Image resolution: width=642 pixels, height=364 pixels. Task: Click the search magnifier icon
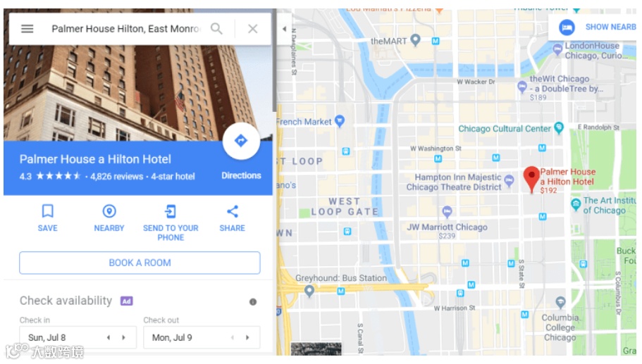click(216, 29)
